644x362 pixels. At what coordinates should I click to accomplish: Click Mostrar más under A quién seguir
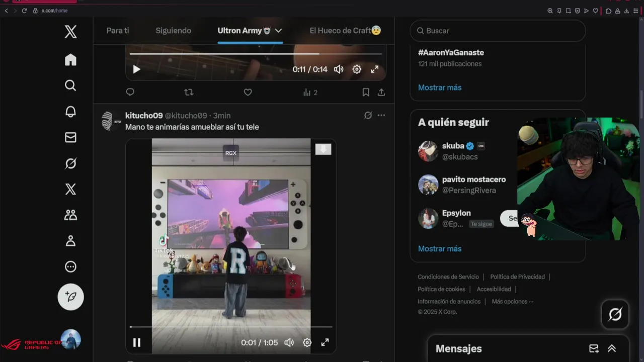[440, 248]
